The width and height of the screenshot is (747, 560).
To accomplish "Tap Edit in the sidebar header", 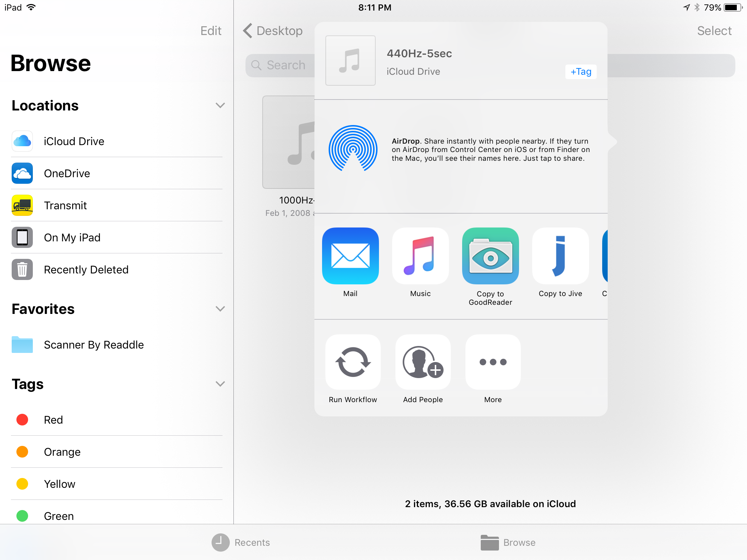I will (211, 31).
